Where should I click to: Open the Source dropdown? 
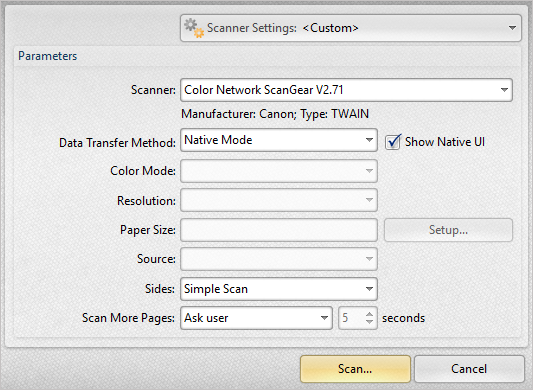(279, 259)
